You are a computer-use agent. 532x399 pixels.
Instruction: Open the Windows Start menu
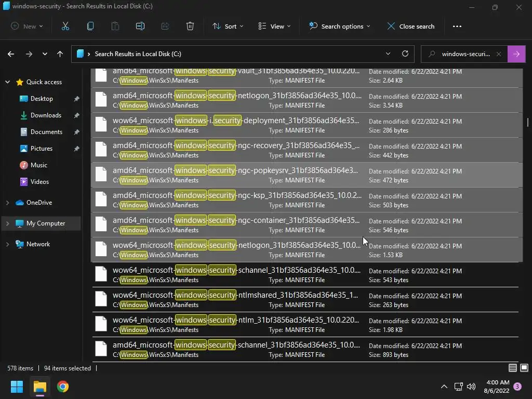17,387
